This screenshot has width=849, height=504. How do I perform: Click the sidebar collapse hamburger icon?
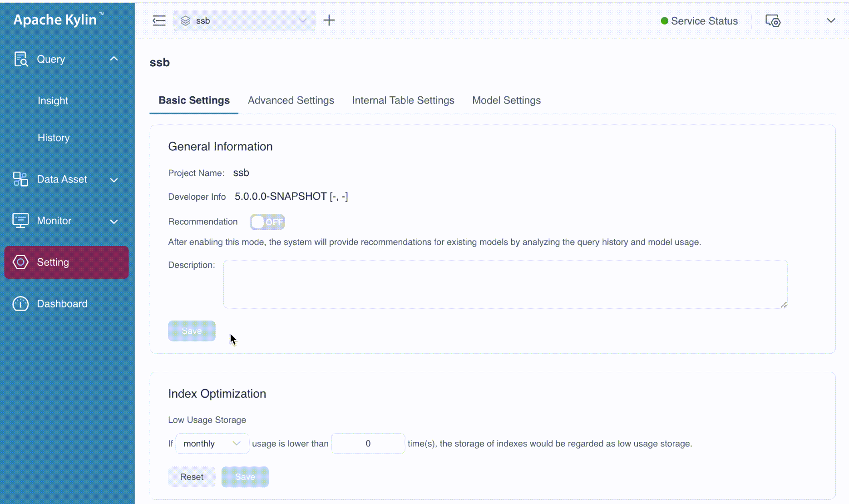pyautogui.click(x=159, y=20)
